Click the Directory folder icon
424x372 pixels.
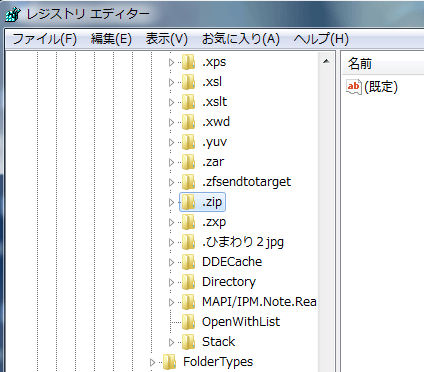pos(188,282)
